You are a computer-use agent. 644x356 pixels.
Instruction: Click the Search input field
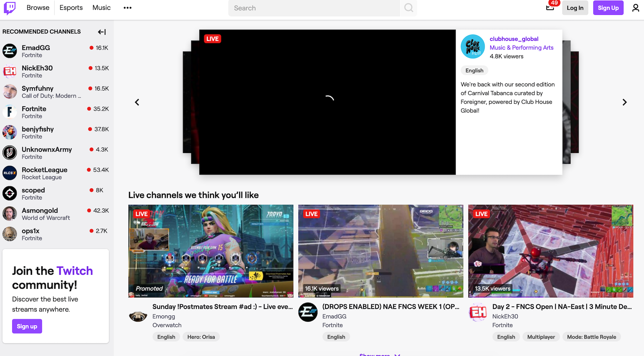[x=314, y=8]
